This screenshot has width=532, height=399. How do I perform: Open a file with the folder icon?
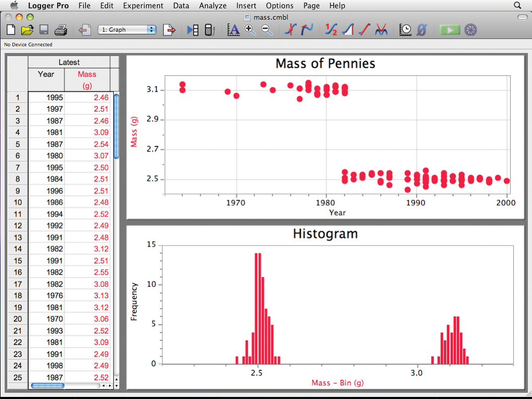click(27, 30)
